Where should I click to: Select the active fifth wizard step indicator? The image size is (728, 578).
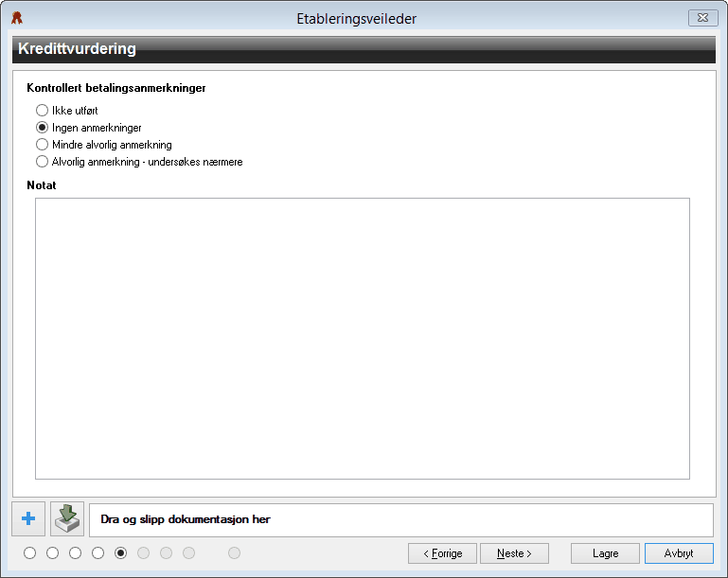point(121,553)
